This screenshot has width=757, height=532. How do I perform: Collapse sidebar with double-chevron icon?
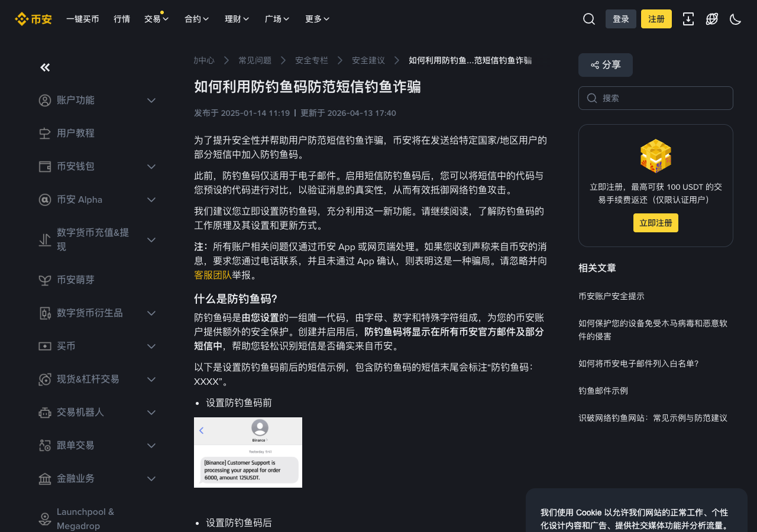tap(45, 67)
